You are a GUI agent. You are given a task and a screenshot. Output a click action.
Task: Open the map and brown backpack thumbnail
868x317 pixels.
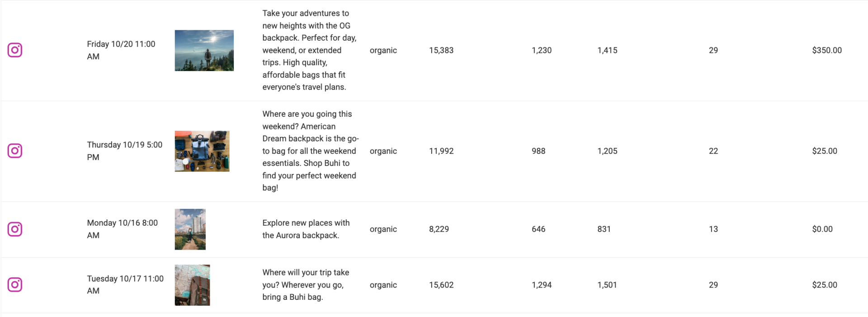pyautogui.click(x=193, y=285)
